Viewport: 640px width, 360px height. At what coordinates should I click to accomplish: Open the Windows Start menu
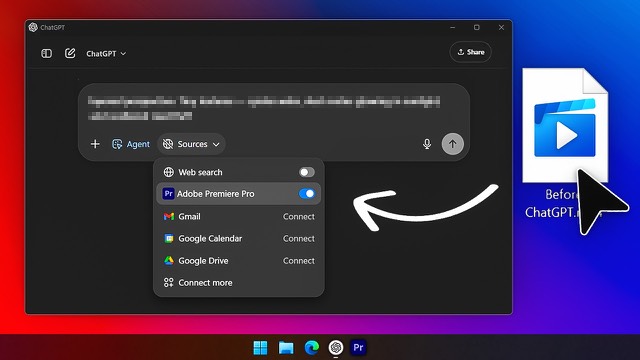tap(260, 348)
